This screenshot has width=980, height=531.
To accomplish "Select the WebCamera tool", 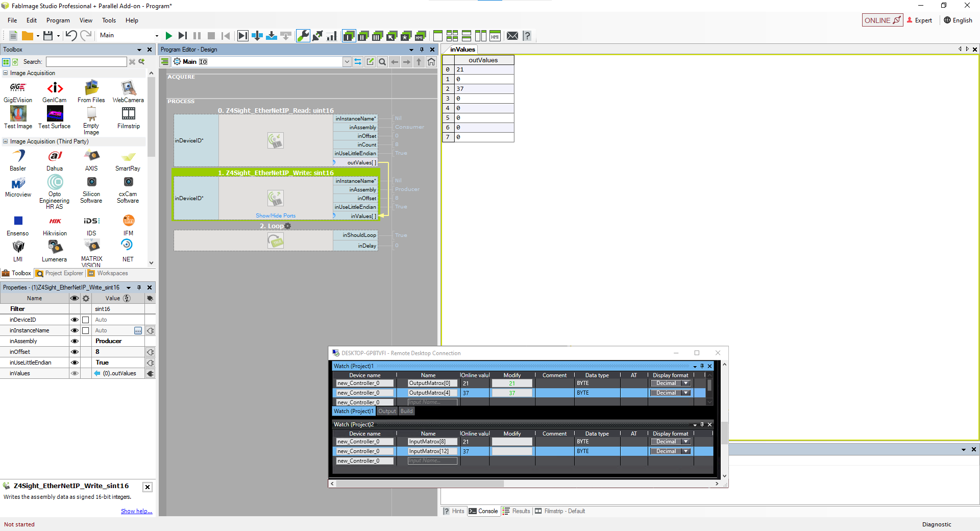I will click(x=128, y=92).
